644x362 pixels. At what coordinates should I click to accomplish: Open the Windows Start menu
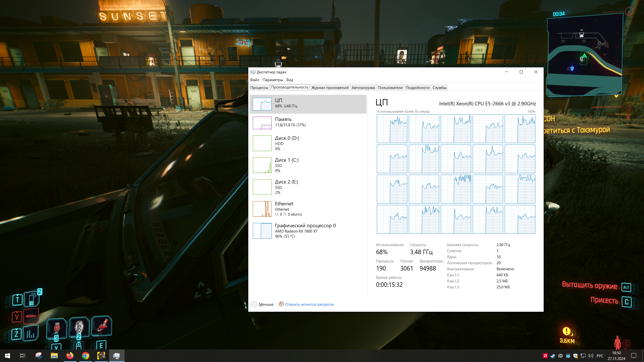click(8, 356)
